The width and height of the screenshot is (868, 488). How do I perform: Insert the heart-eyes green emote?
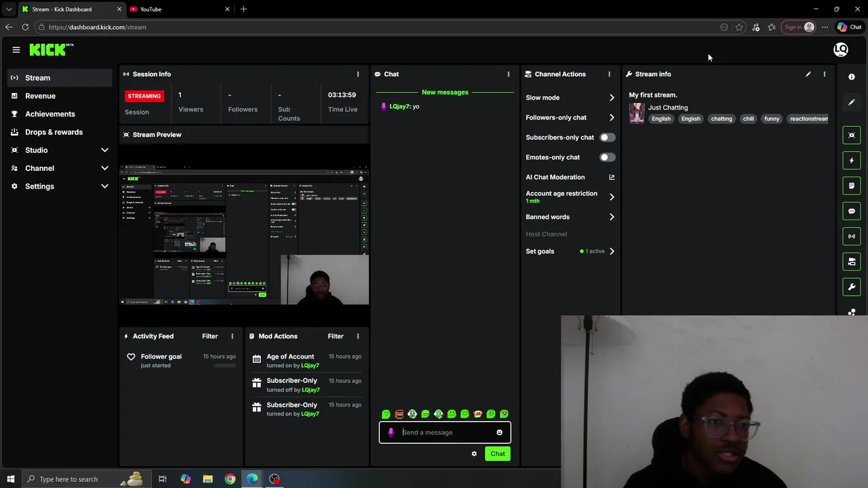click(x=504, y=414)
